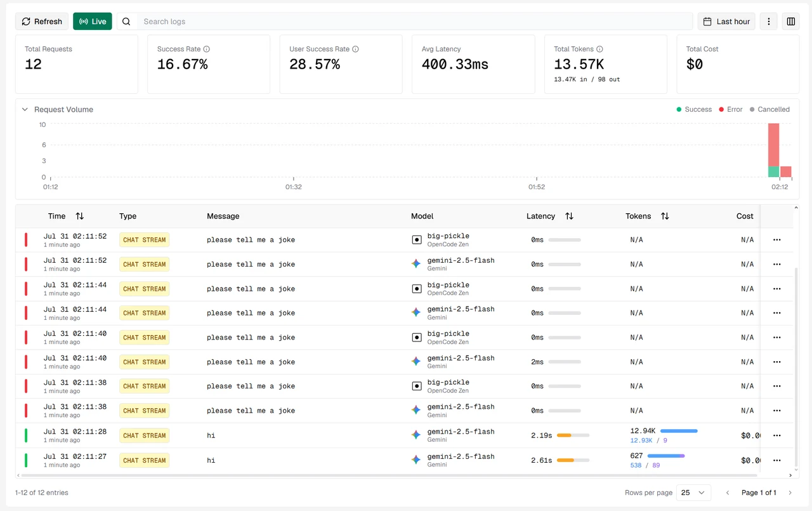Viewport: 812px width, 511px height.
Task: Open actions menu for 02:11:40 big-pickle row
Action: (776, 338)
